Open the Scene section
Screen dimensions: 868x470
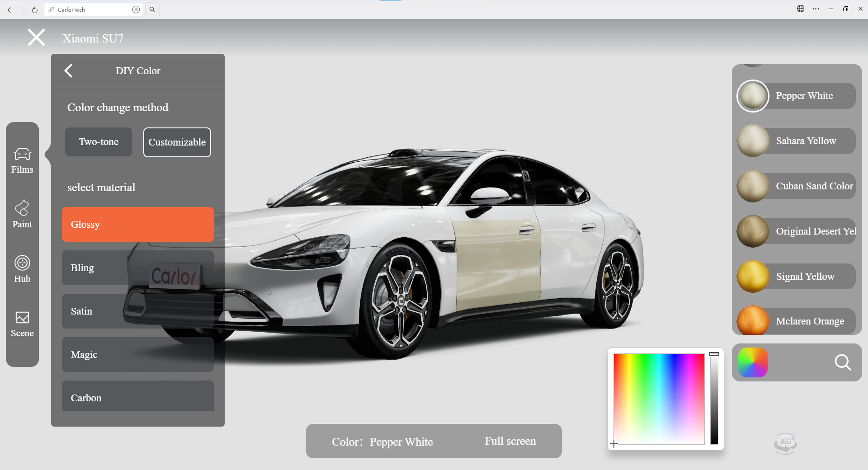click(22, 324)
